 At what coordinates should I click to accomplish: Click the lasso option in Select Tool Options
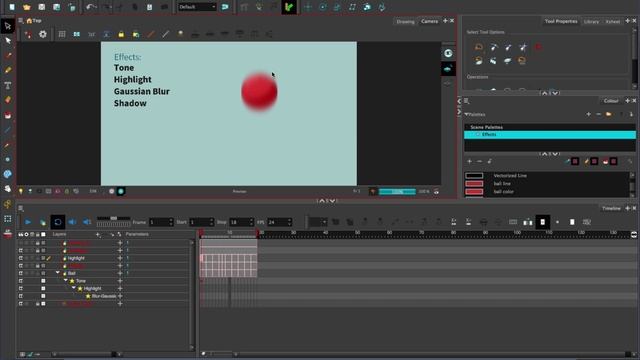coord(479,47)
